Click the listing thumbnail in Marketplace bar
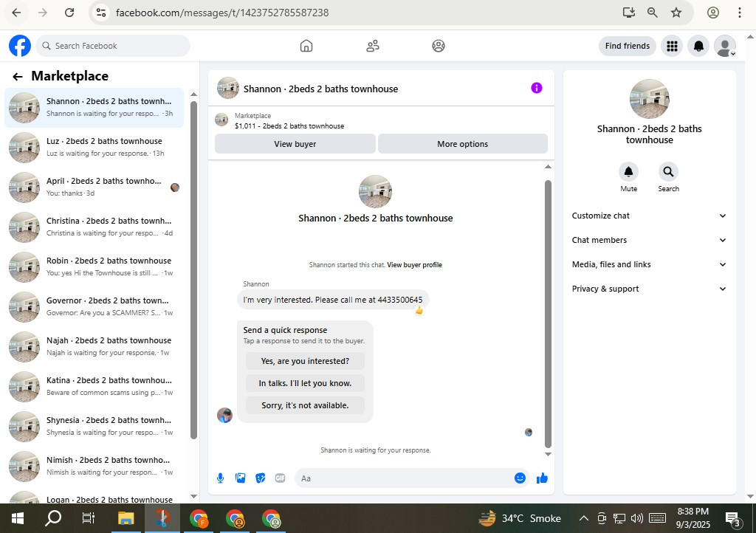 pos(221,120)
